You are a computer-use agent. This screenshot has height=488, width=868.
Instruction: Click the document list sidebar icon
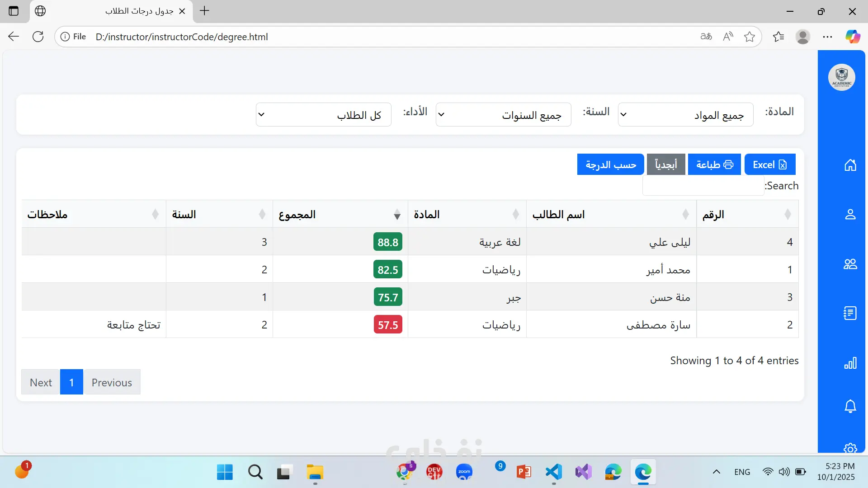pyautogui.click(x=850, y=313)
